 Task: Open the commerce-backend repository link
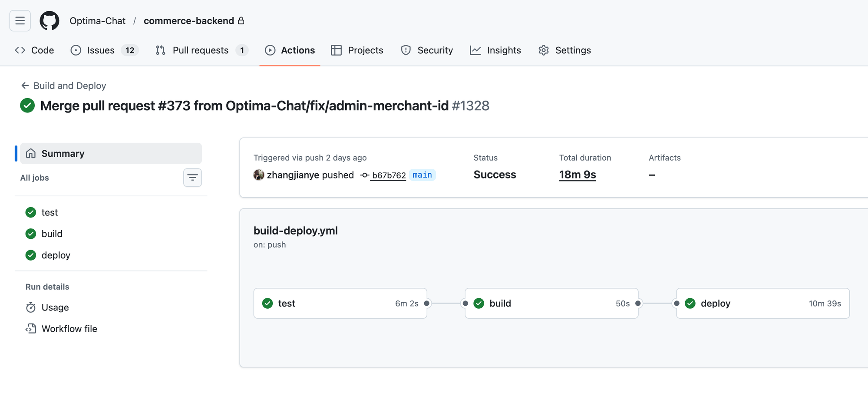189,21
